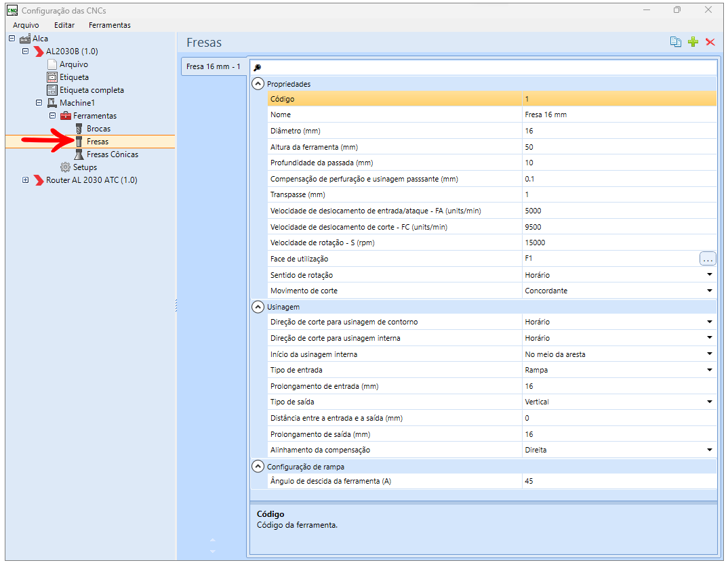728x567 pixels.
Task: Edit the Nome value Fresa 16 mm
Action: point(619,114)
